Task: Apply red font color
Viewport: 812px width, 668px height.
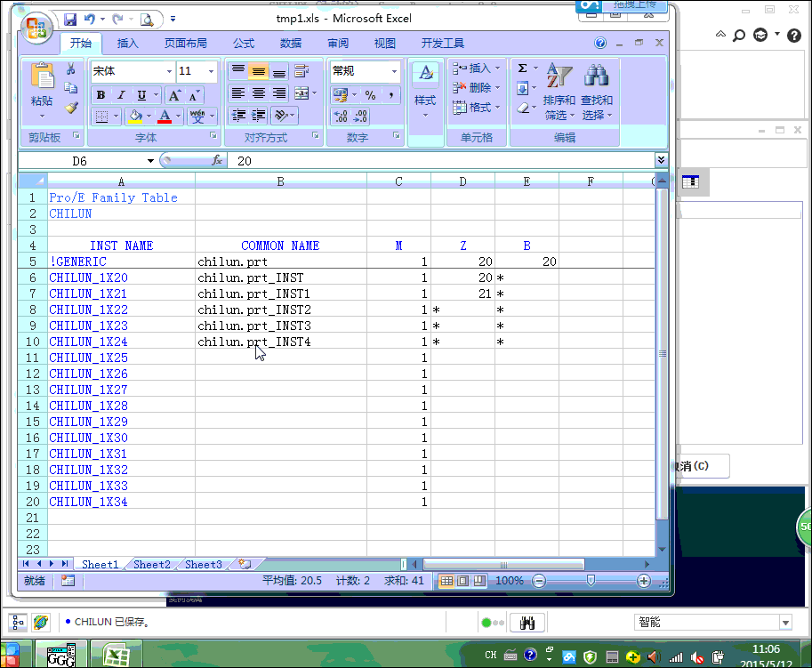Action: 165,116
